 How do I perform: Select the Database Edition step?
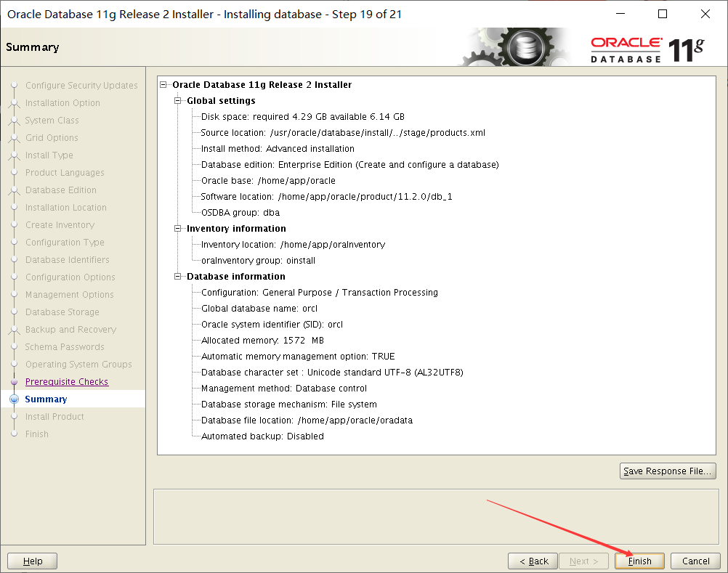pos(61,190)
